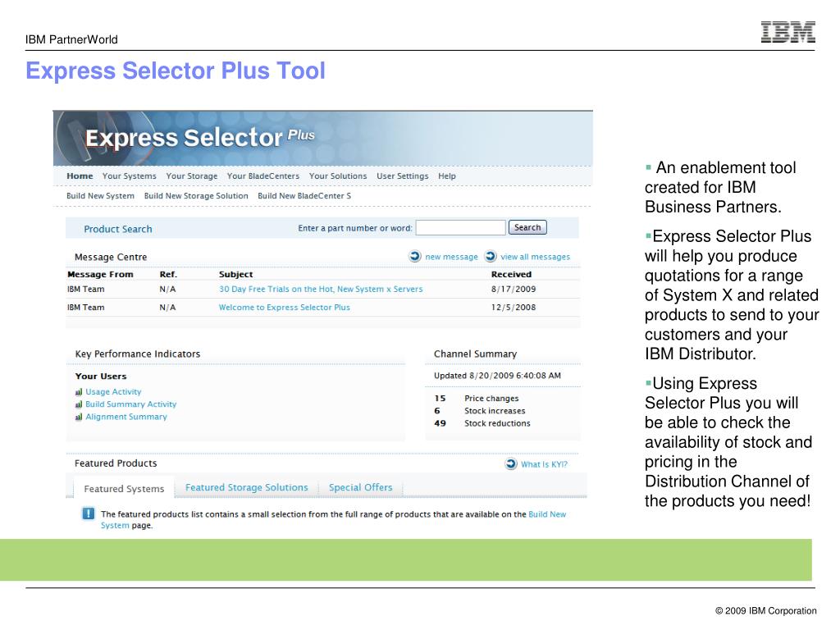Click the 12/5/2008 received date
This screenshot has height=630, width=840.
tap(514, 308)
